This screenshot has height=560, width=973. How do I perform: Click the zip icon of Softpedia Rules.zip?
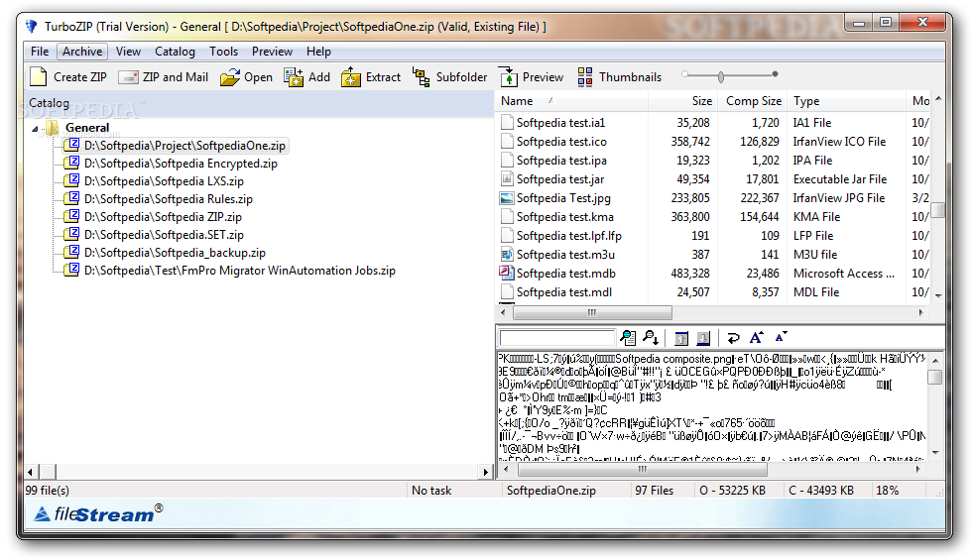tap(73, 198)
